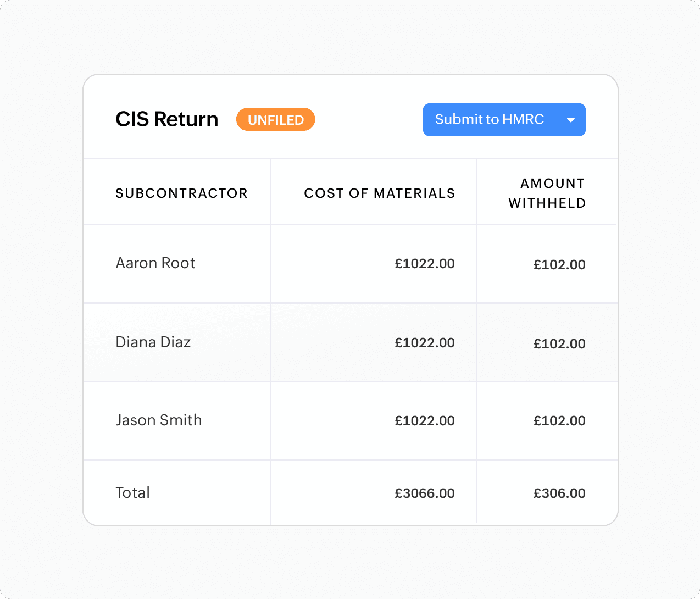This screenshot has width=700, height=599.
Task: Select Jason Smith's cost of materials amount
Action: 425,421
